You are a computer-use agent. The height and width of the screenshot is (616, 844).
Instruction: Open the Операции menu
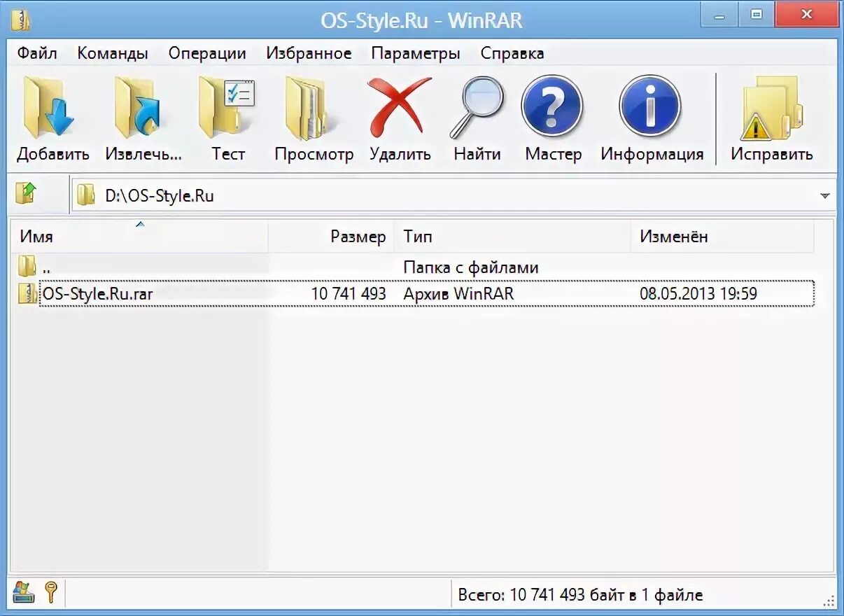(207, 53)
